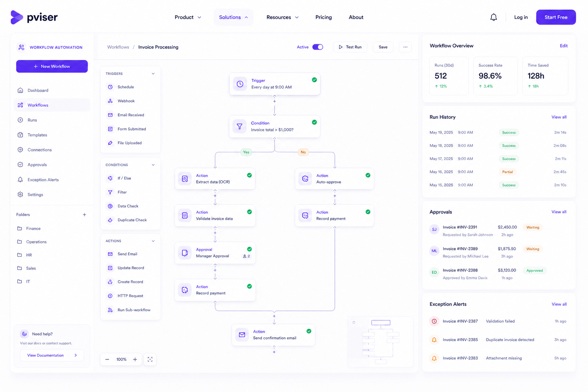This screenshot has width=588, height=392.
Task: Click the Save button
Action: (x=383, y=47)
